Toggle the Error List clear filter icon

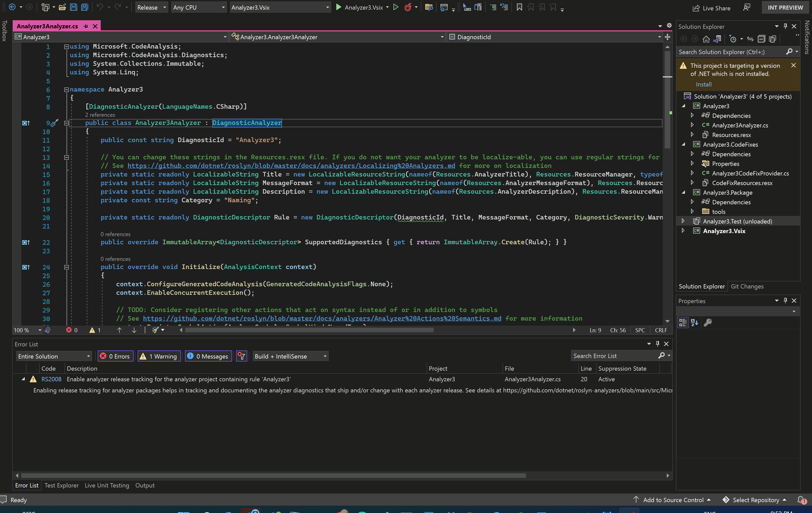[x=241, y=356]
